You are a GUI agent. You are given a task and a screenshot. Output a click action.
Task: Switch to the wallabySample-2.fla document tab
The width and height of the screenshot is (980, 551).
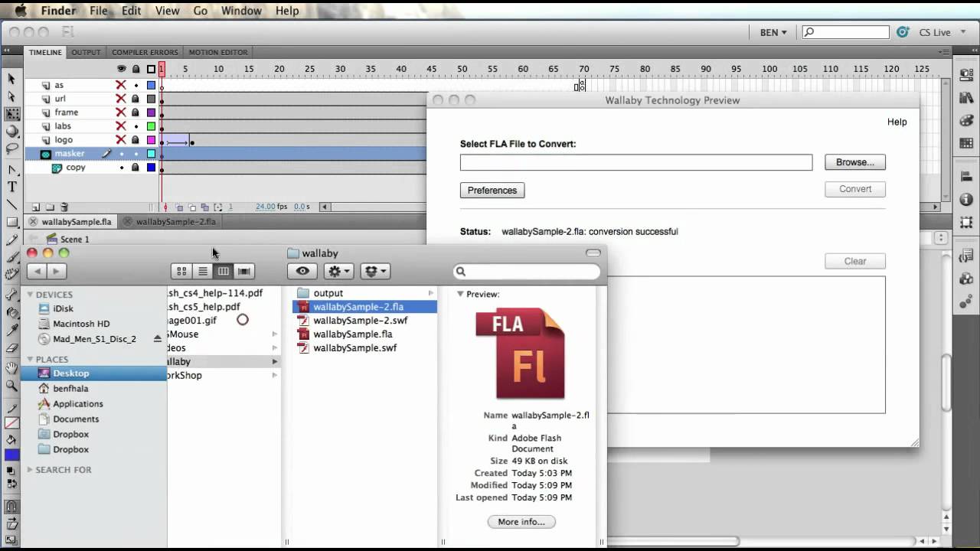click(175, 222)
